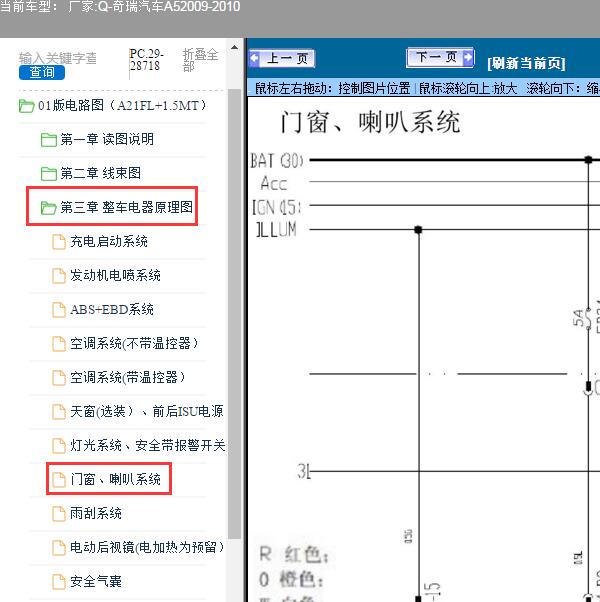Click the Acc line label in diagram
Image resolution: width=600 pixels, height=602 pixels.
pos(273,184)
